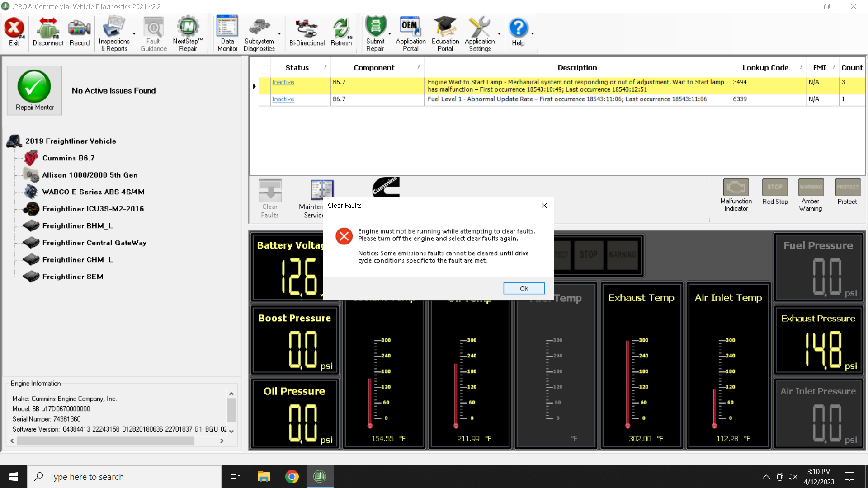Select 2019 Freightliner Vehicle node
Viewport: 868px width, 488px height.
[x=71, y=141]
